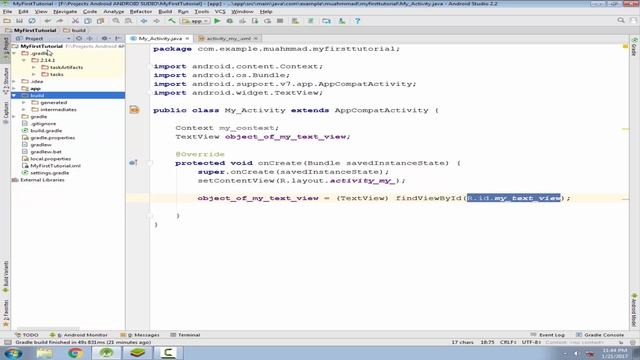Collapse the .gradle folder
The height and width of the screenshot is (360, 640).
[15, 53]
